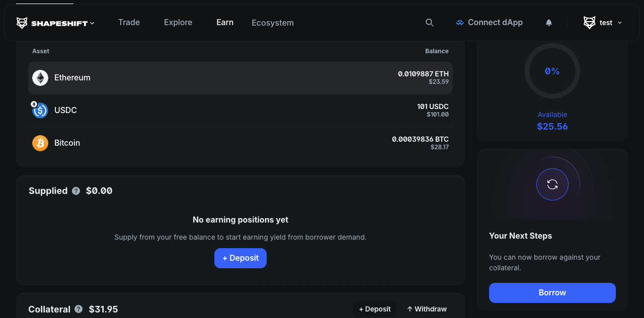
Task: Click the circular refresh swap icon
Action: pyautogui.click(x=552, y=184)
